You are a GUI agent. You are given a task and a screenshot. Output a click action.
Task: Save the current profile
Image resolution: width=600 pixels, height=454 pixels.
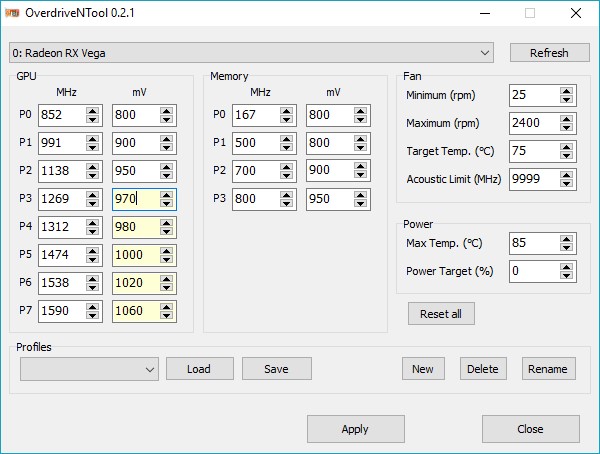tap(277, 369)
